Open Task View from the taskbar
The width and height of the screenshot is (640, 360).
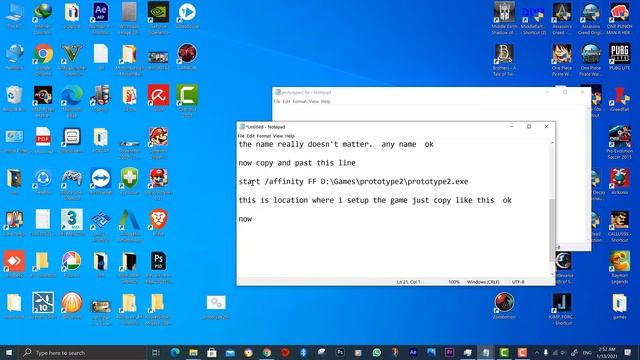click(156, 352)
